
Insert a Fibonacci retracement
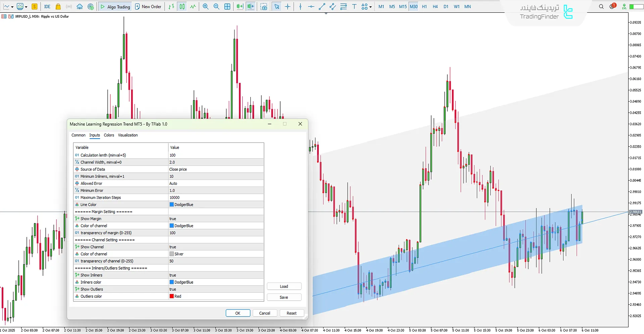coord(343,6)
